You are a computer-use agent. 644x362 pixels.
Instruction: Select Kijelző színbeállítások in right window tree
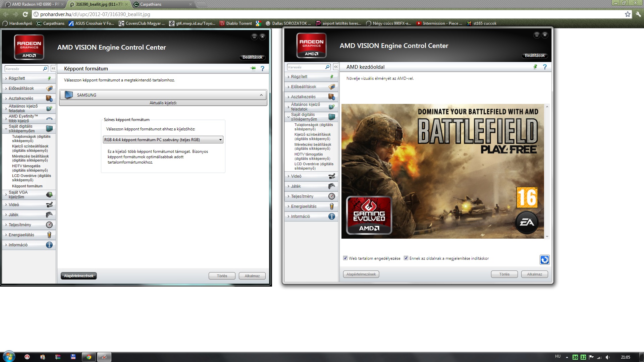[313, 137]
